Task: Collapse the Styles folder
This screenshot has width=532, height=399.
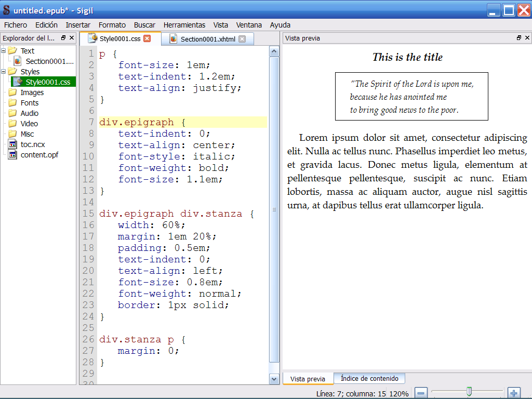Action: (x=4, y=72)
